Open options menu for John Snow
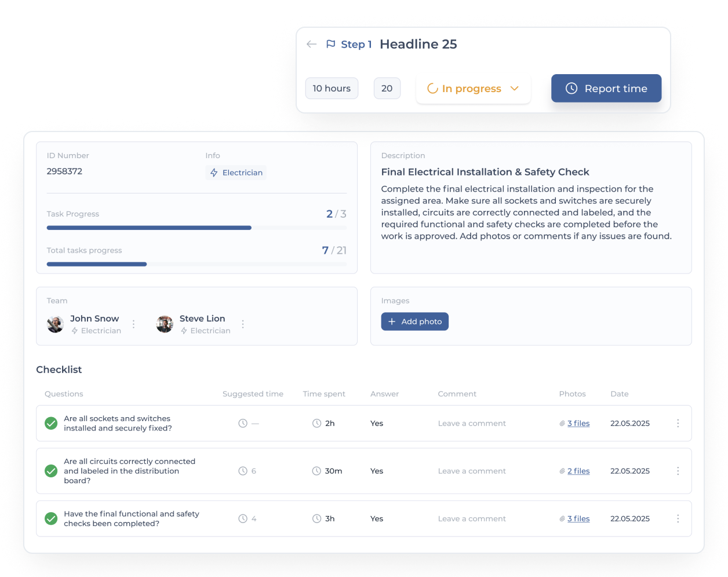 point(134,324)
